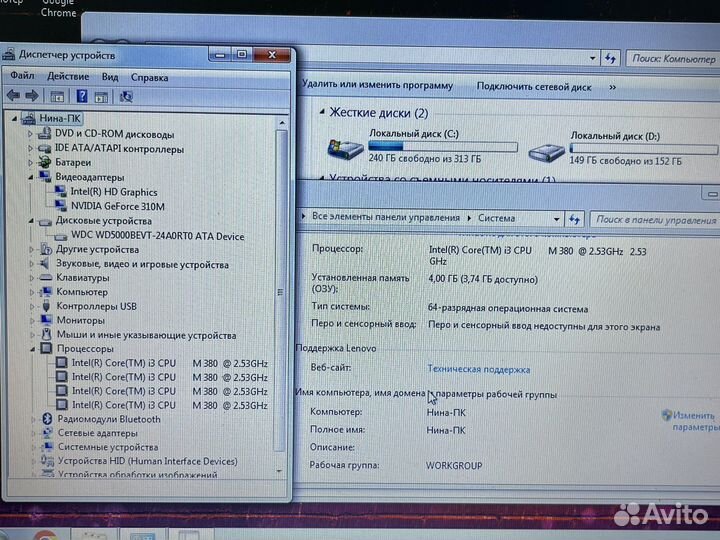
Task: Select NVIDIA GeForce 310M adapter
Action: click(118, 206)
